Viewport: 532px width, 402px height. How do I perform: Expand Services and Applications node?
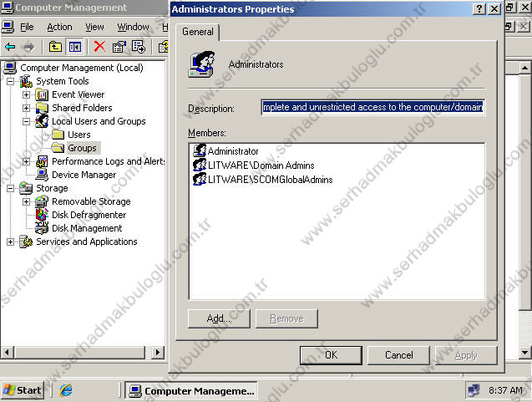point(11,242)
